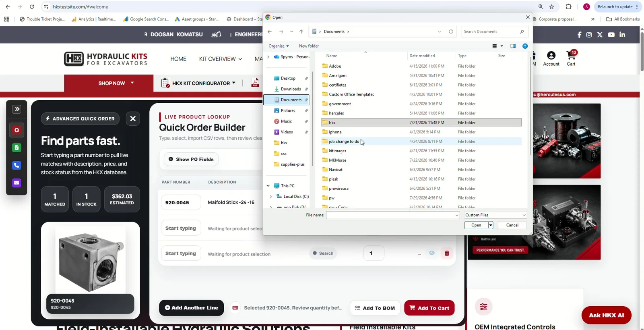
Task: Expand the left sidebar double-chevron icon
Action: tap(17, 109)
